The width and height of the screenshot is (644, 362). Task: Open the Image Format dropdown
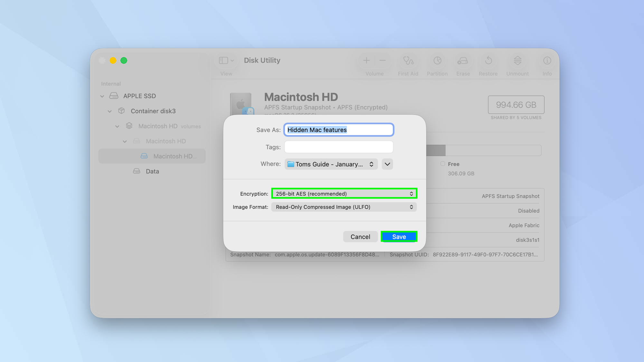344,207
